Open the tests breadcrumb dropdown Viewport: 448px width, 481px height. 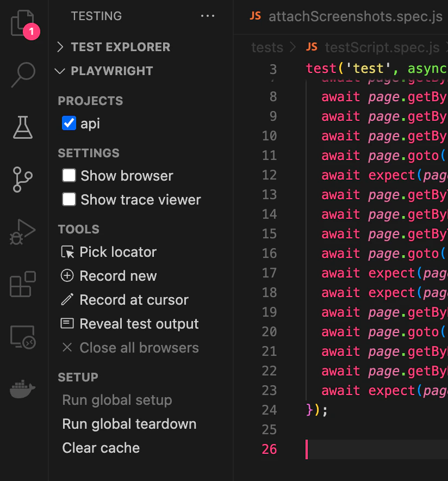coord(267,47)
